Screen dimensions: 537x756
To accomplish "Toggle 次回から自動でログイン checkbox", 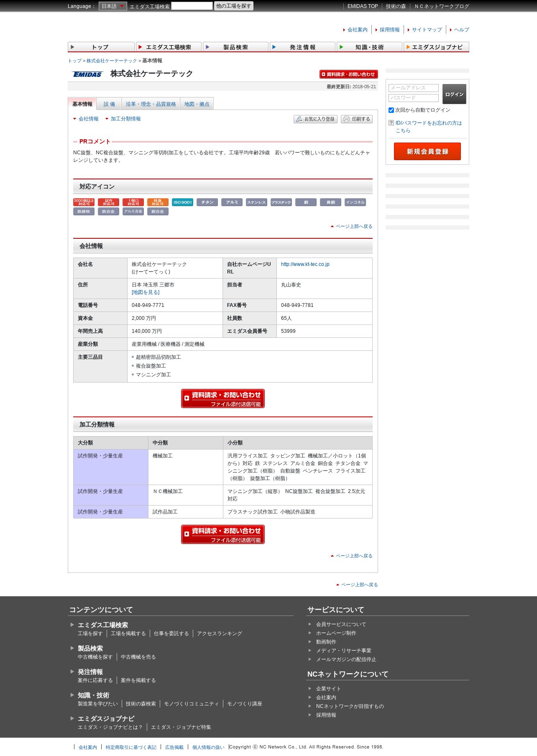I will (391, 110).
